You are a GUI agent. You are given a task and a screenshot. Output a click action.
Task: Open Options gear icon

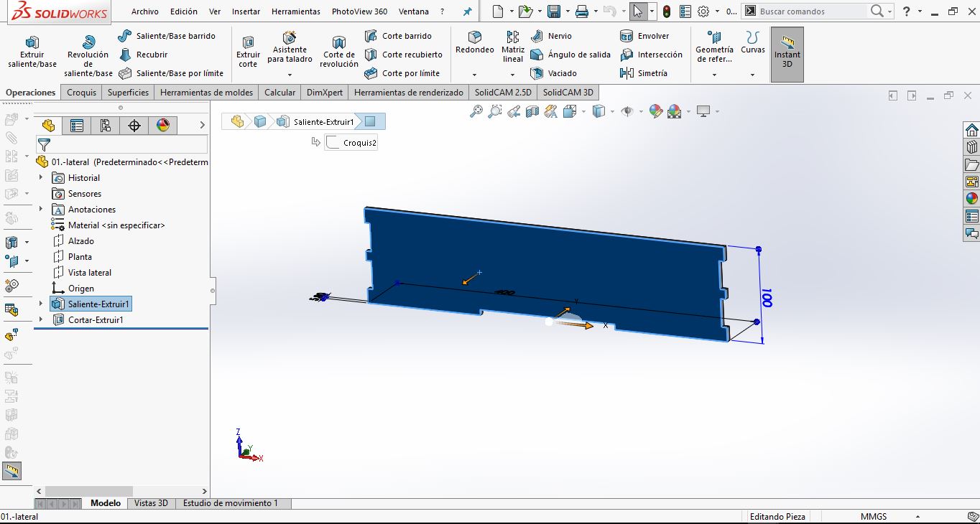click(703, 11)
